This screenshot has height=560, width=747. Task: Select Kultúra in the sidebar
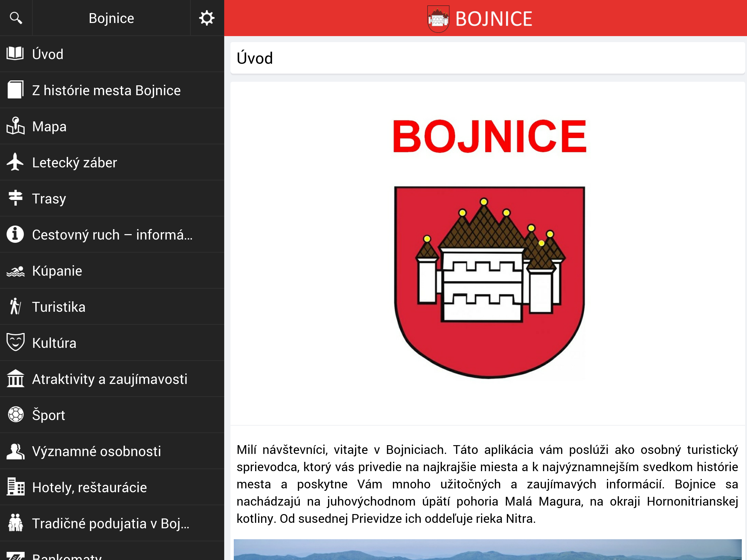pyautogui.click(x=112, y=343)
